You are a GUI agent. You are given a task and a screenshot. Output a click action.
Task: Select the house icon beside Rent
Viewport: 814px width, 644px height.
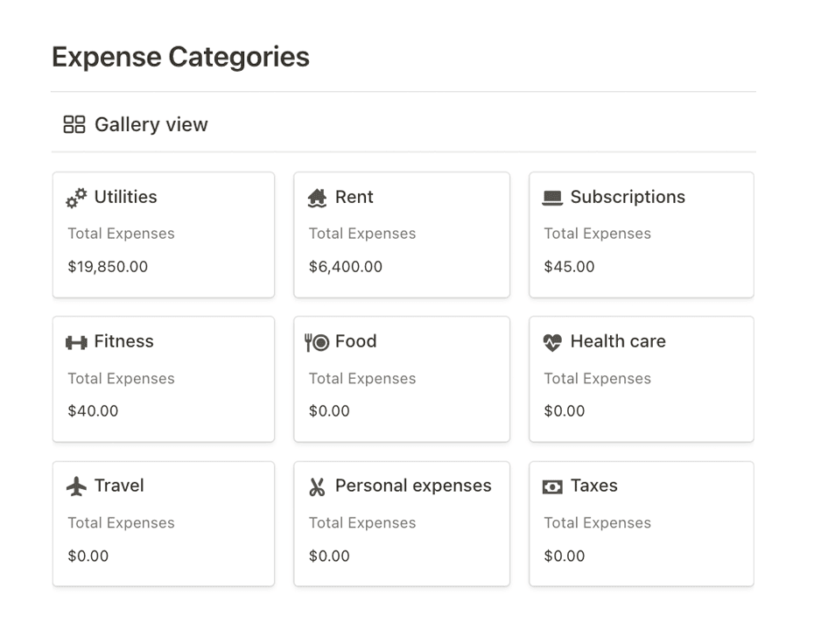pos(317,197)
